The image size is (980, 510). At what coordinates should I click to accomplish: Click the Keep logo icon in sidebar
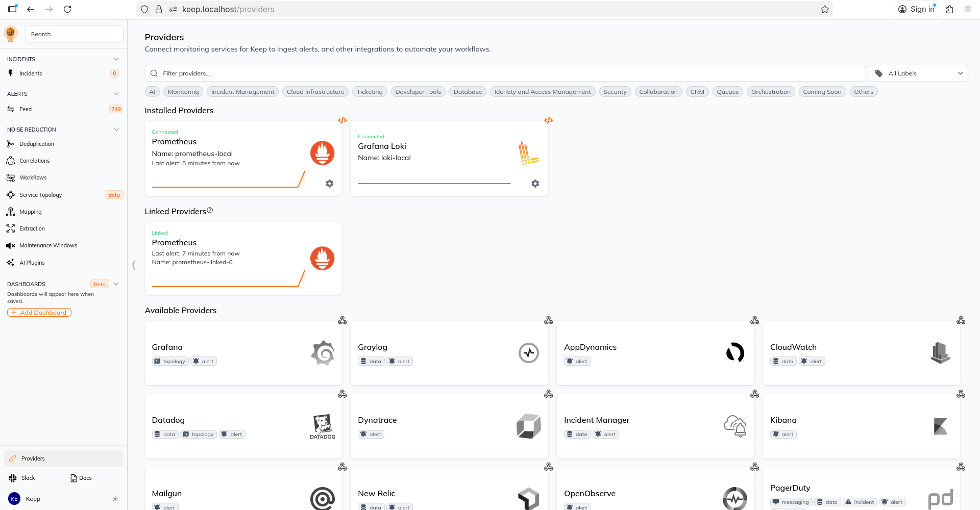(10, 34)
